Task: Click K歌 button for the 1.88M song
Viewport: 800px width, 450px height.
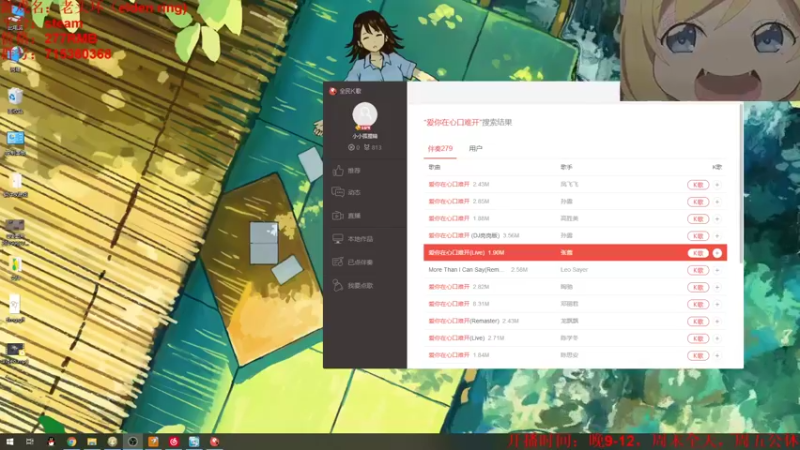Action: point(698,219)
